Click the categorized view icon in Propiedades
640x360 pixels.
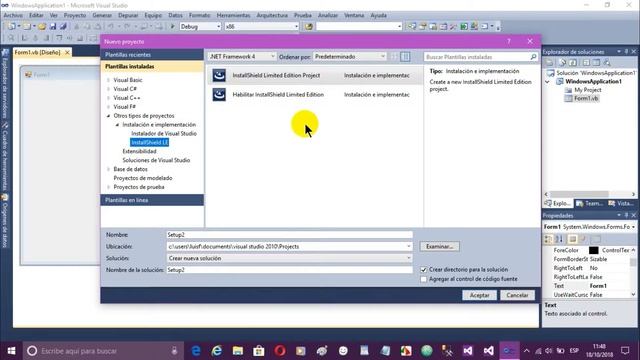point(549,239)
